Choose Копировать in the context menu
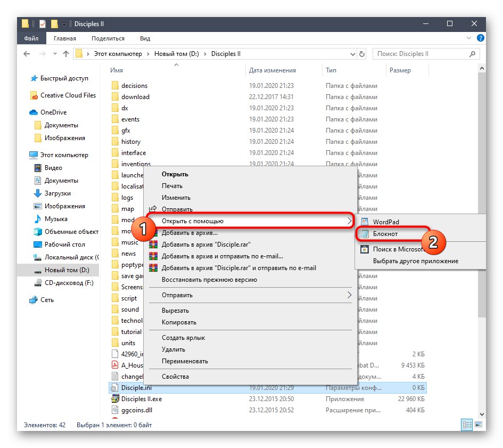503x448 pixels. click(179, 322)
